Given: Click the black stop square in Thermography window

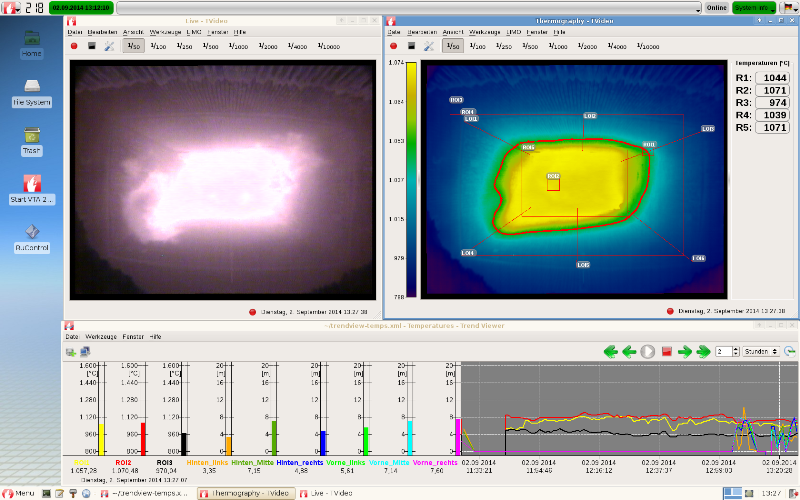Looking at the screenshot, I should 411,46.
